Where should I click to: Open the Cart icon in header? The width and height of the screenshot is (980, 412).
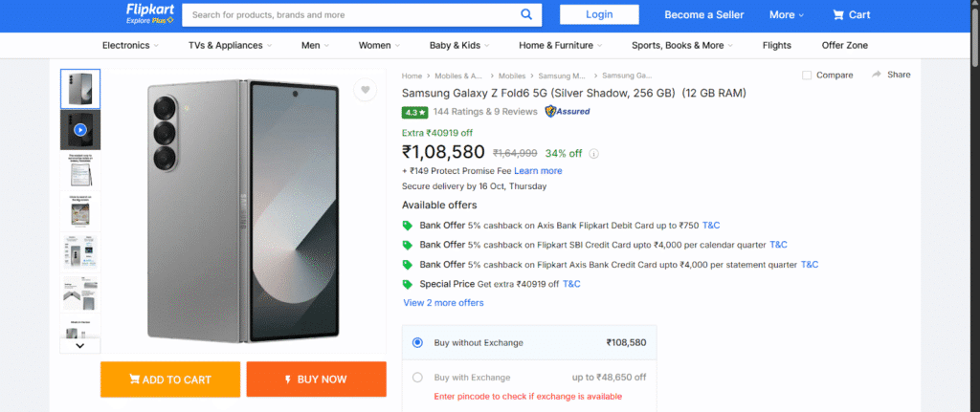[838, 15]
